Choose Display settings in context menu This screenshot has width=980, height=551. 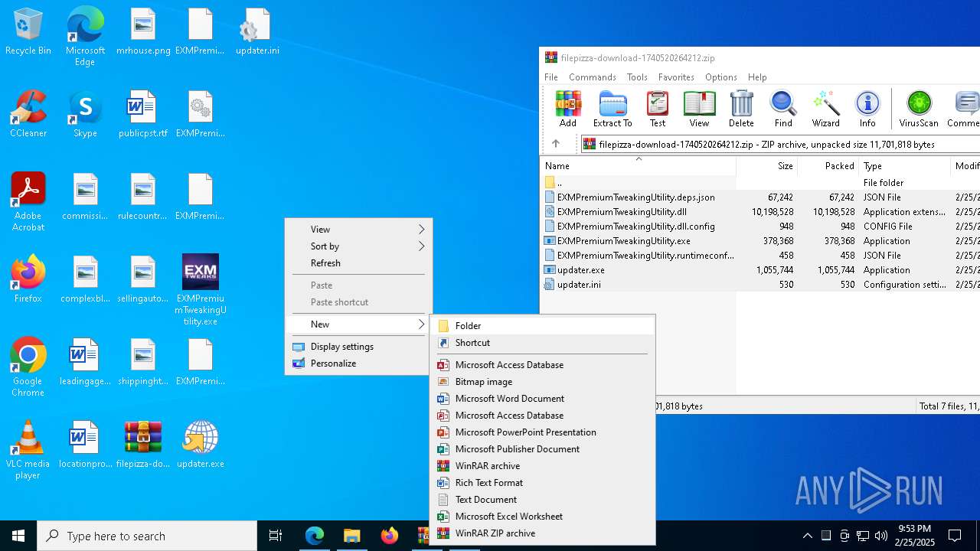pyautogui.click(x=358, y=347)
